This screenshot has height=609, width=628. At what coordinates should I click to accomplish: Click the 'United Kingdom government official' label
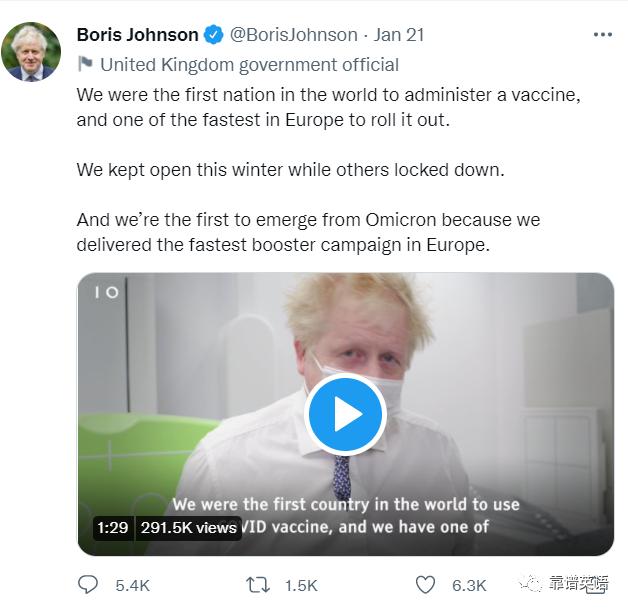click(249, 65)
